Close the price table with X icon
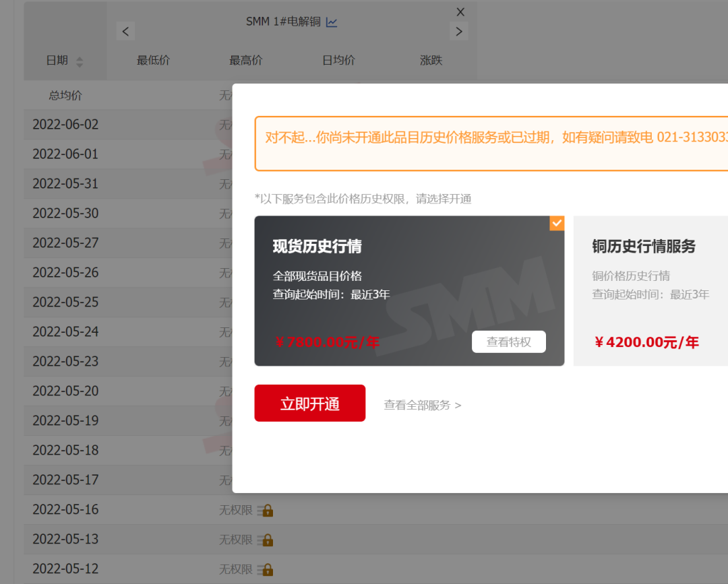The image size is (728, 584). click(x=460, y=12)
